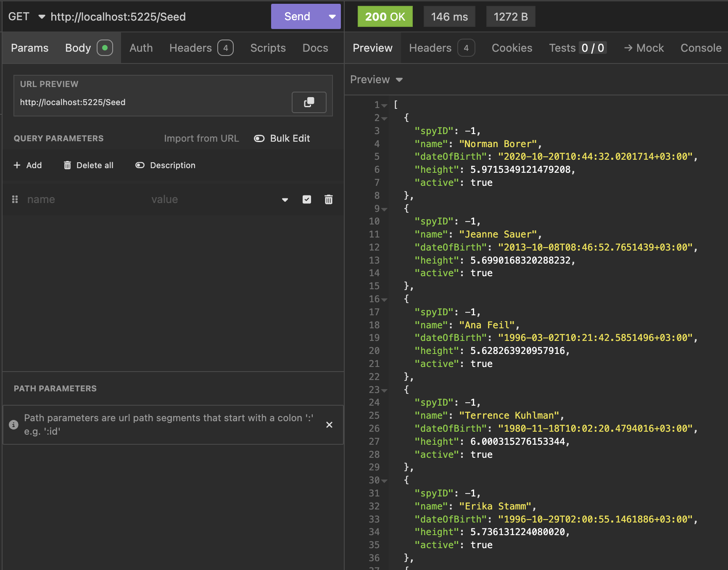Uncheck the query parameter enabled checkbox
The image size is (728, 570).
307,199
